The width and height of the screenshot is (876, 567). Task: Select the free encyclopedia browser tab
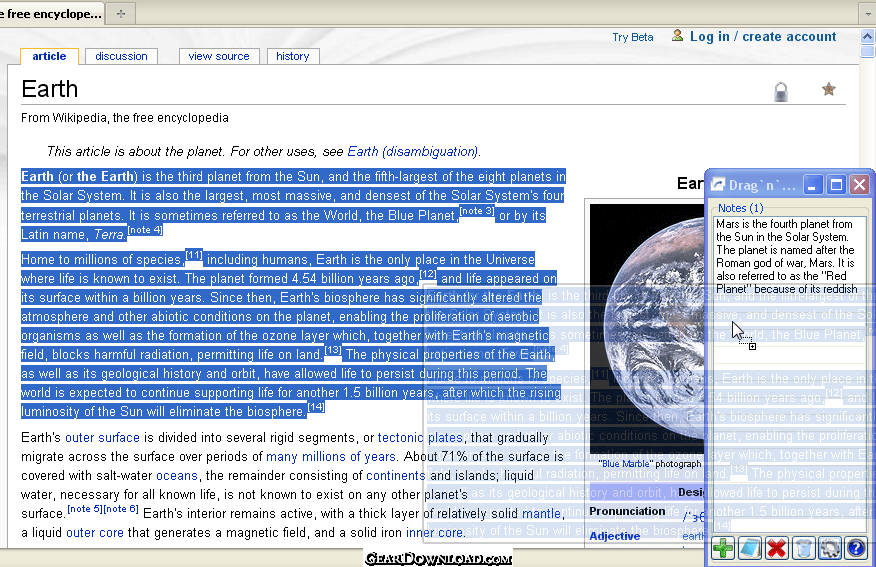tap(51, 14)
